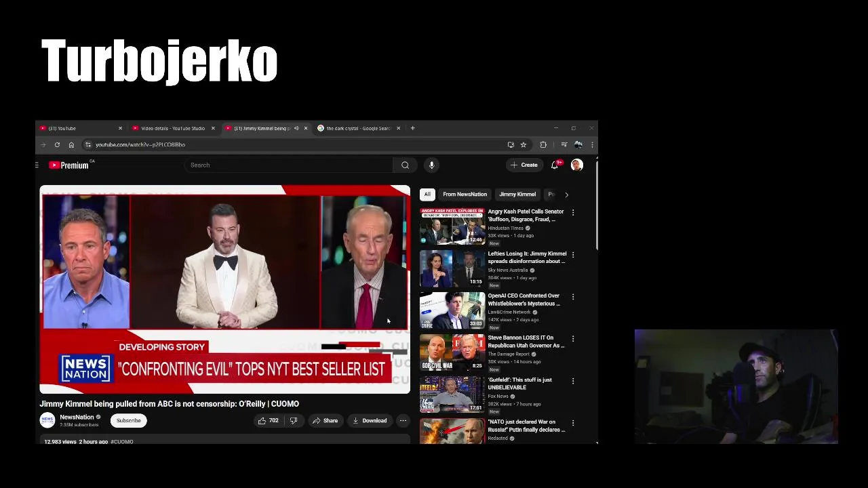Screen dimensions: 868x488
Task: Bookmark this page with the star icon
Action: pos(524,144)
